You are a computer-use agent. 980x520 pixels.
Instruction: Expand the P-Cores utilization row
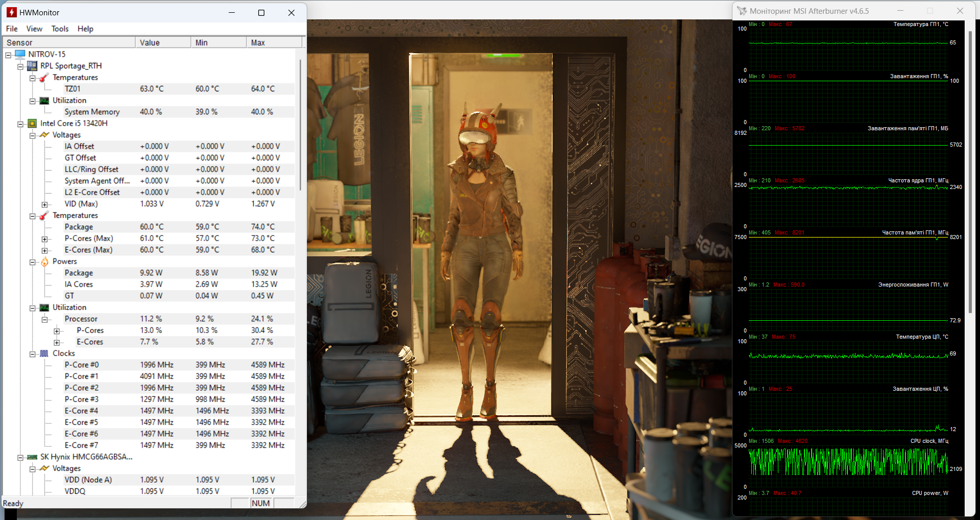point(57,331)
